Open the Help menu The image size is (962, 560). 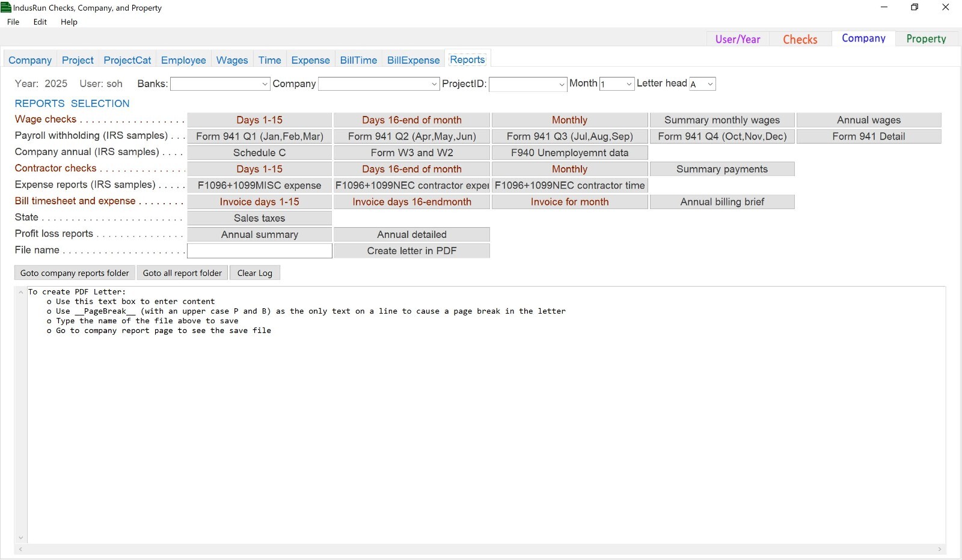(69, 22)
